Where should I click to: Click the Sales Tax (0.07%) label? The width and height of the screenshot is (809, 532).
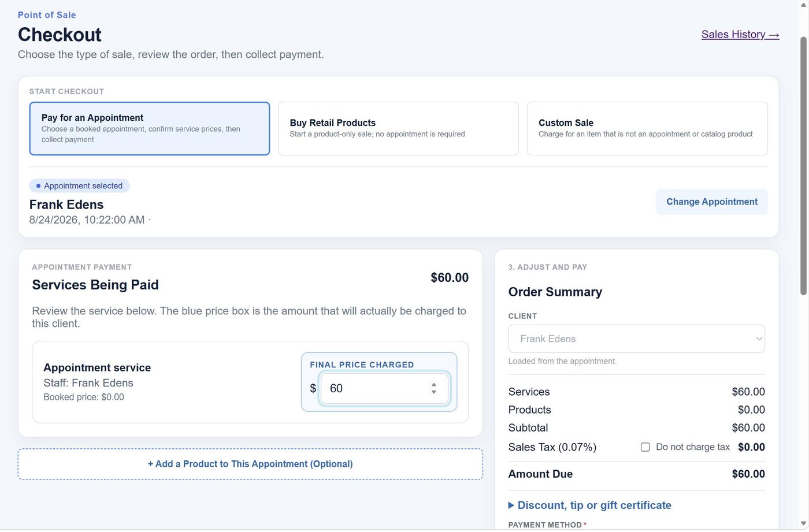click(552, 447)
